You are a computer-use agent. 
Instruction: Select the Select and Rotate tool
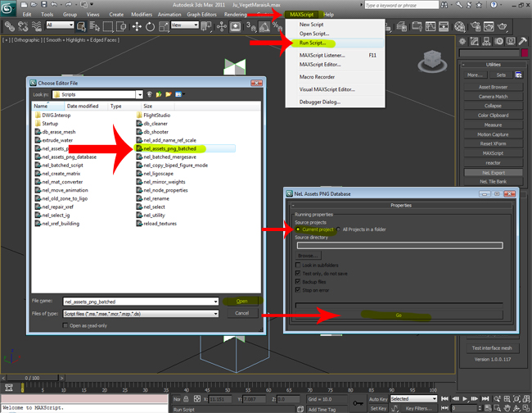click(150, 26)
